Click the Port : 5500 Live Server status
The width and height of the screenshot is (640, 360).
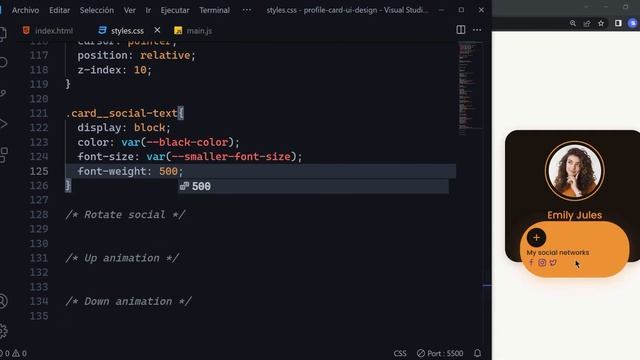point(440,353)
